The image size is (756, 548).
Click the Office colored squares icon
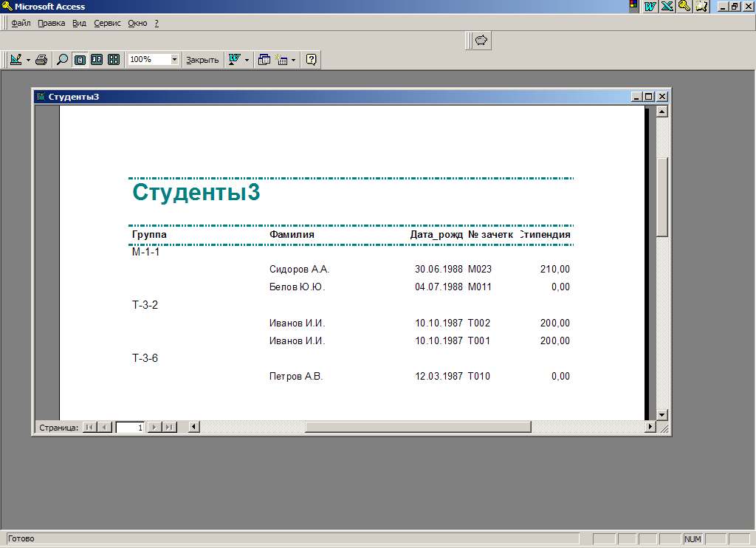(x=633, y=6)
